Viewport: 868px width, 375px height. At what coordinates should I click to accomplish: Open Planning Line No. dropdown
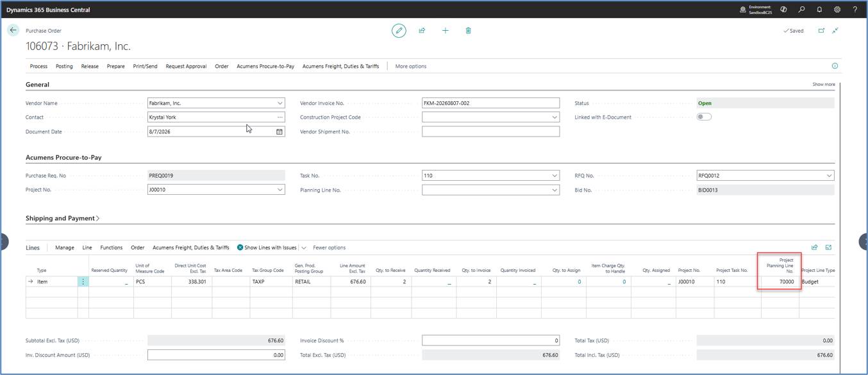click(555, 190)
